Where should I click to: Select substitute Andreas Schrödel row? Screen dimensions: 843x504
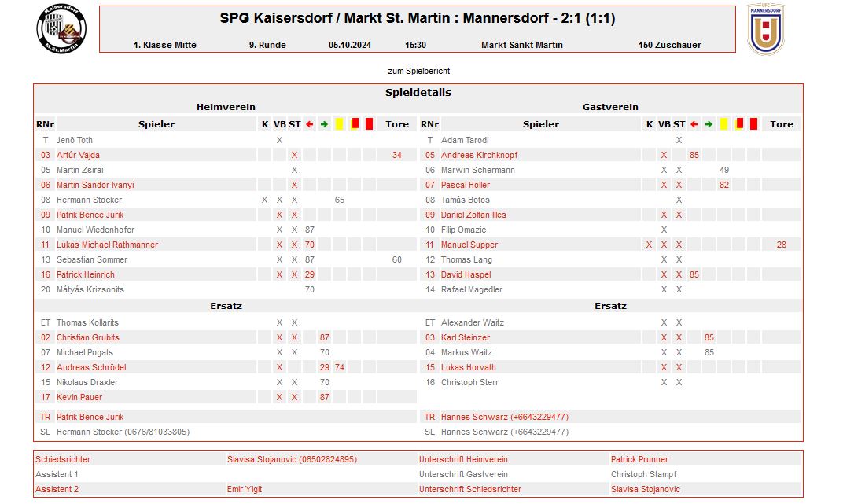pos(226,367)
